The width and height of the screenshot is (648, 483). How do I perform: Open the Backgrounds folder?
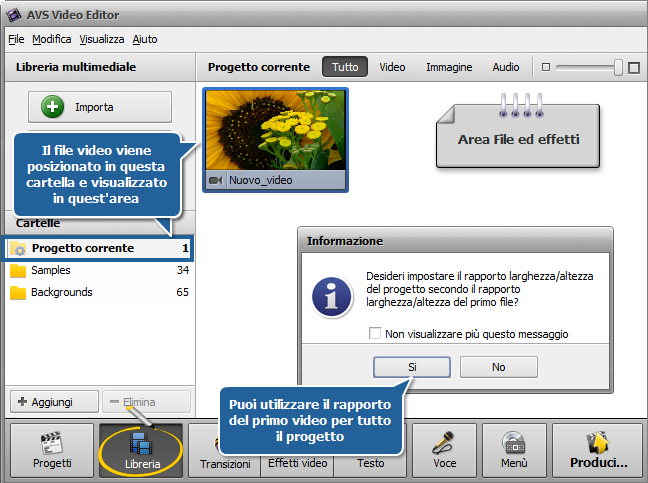99,292
